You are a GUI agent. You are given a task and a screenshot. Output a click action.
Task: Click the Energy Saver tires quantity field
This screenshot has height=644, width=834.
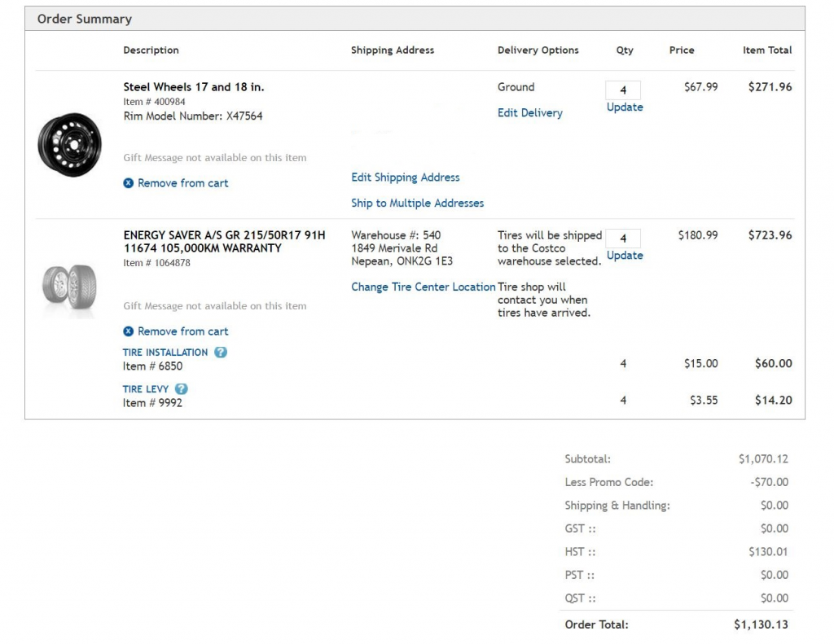pyautogui.click(x=623, y=239)
